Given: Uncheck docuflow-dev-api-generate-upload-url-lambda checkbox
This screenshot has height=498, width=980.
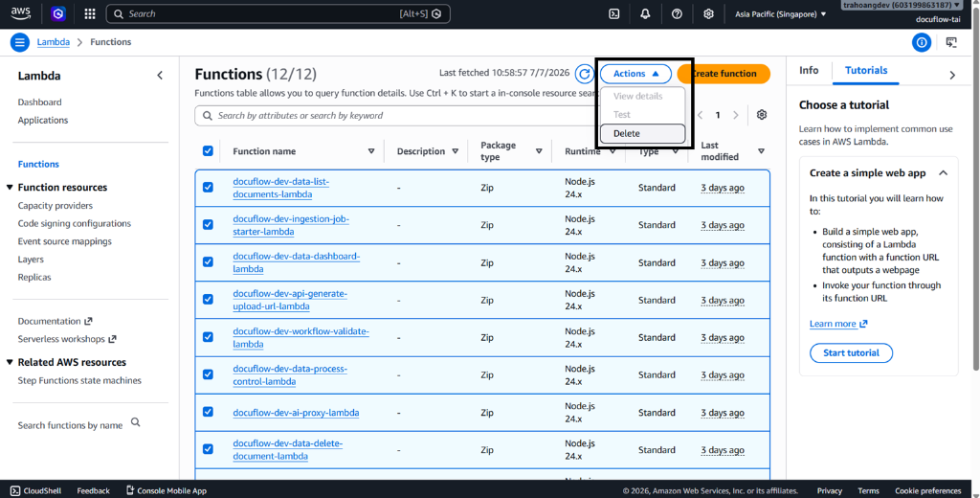Looking at the screenshot, I should pos(208,300).
